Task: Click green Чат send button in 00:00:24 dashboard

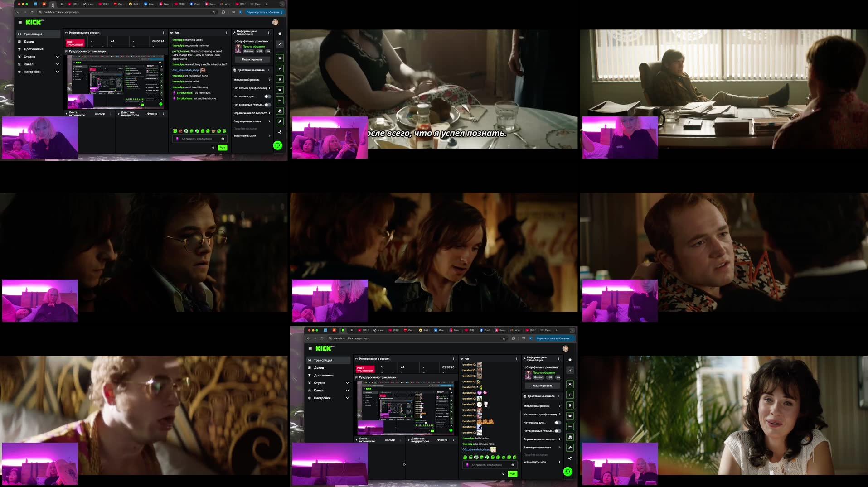Action: click(222, 148)
